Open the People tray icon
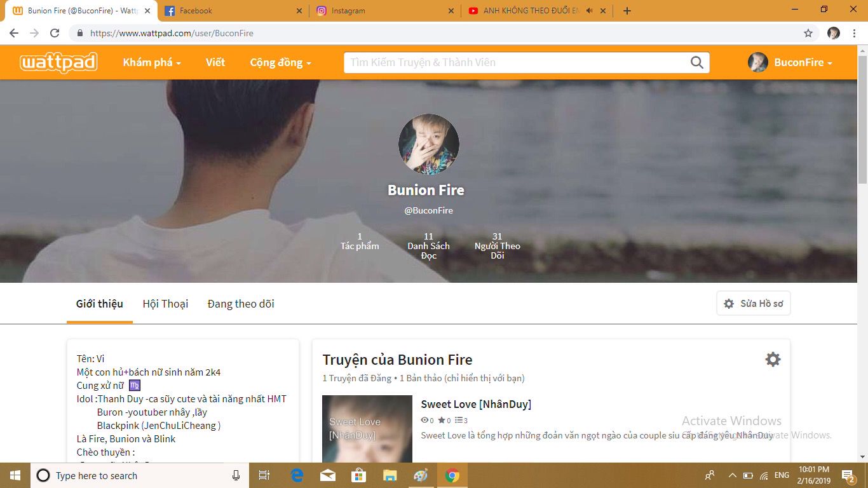868x488 pixels. [710, 475]
